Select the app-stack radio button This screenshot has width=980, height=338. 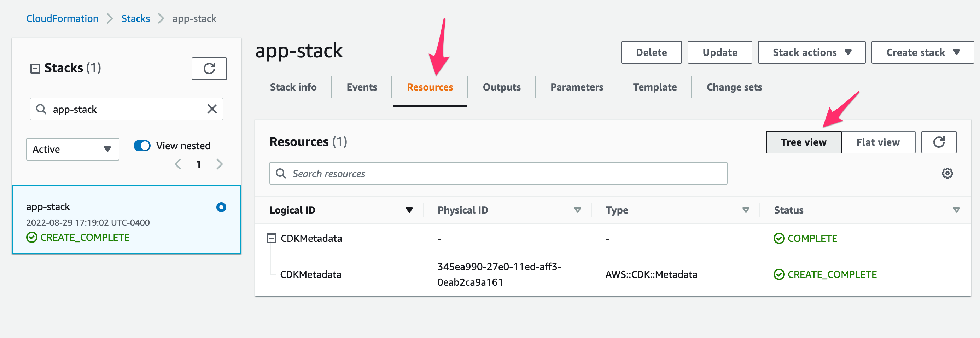click(221, 207)
